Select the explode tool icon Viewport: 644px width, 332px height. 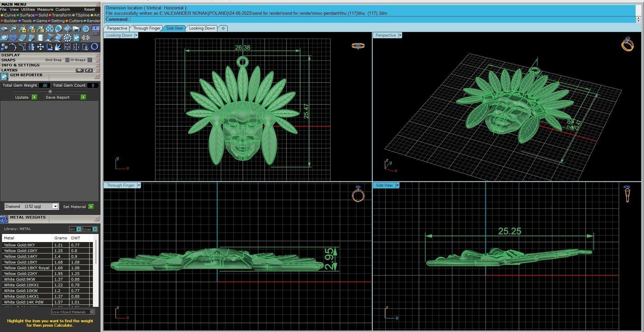pyautogui.click(x=59, y=47)
